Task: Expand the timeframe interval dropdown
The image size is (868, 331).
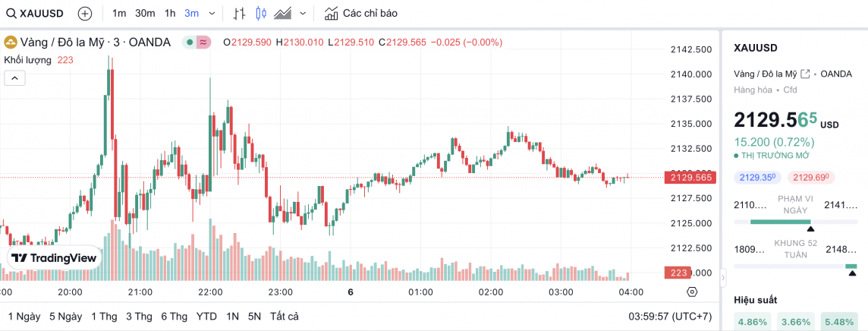Action: click(212, 13)
